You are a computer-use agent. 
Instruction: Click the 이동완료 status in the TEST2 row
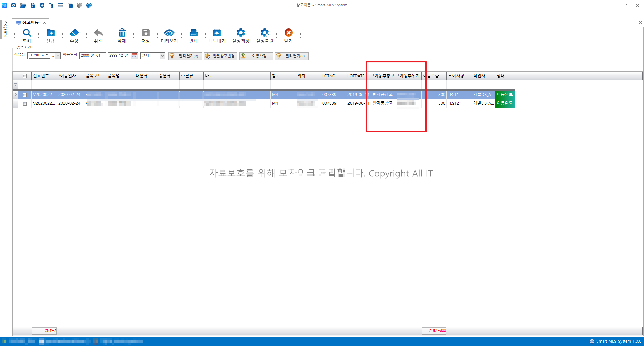click(x=505, y=103)
